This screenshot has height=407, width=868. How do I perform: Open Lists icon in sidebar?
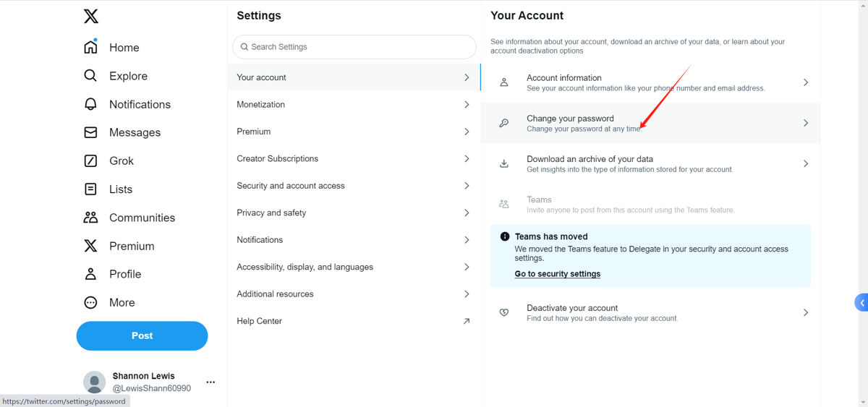click(x=90, y=189)
